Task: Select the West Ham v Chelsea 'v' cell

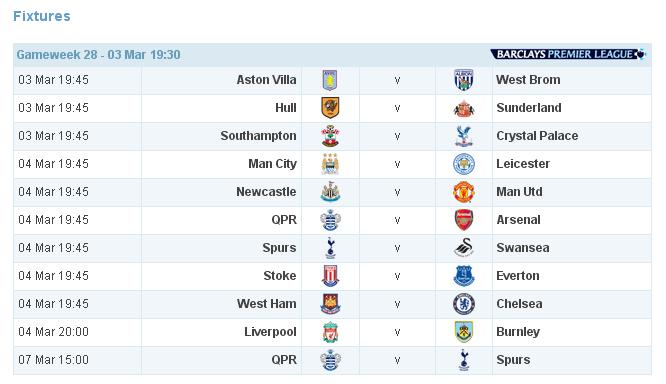Action: coord(397,304)
